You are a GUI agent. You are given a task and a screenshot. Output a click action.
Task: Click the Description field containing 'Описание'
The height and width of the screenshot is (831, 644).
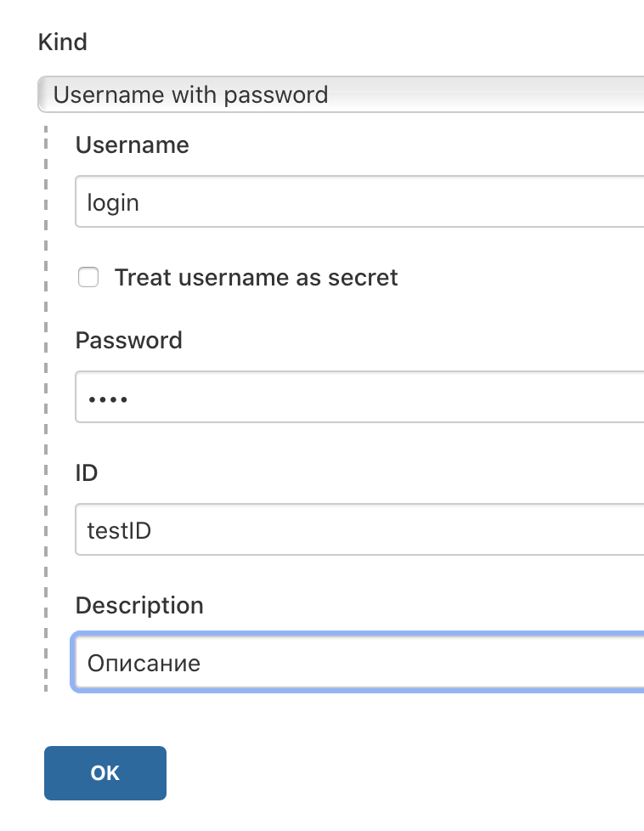point(255,662)
